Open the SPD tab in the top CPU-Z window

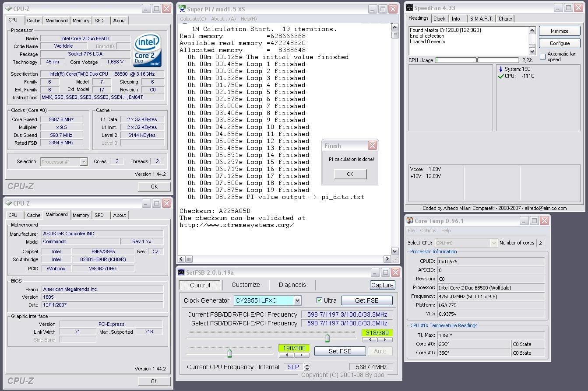(99, 21)
